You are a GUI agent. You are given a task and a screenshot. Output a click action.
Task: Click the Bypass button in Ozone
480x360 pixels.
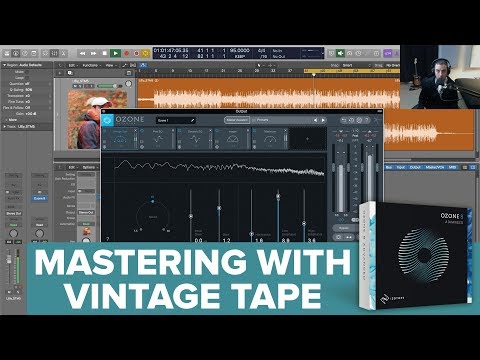(344, 228)
